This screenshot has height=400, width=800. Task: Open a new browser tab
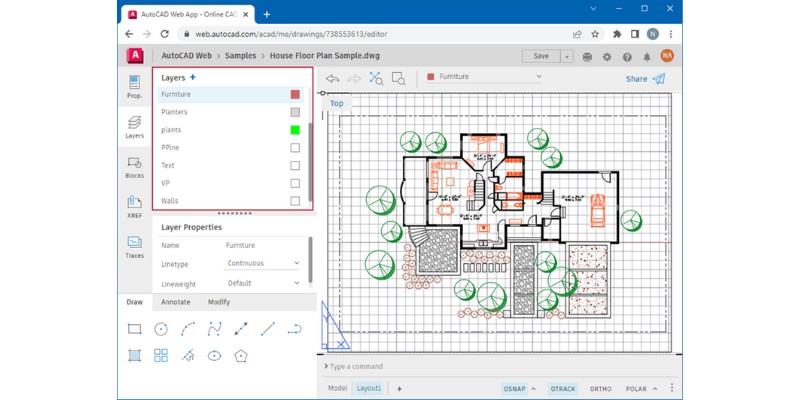(x=266, y=14)
